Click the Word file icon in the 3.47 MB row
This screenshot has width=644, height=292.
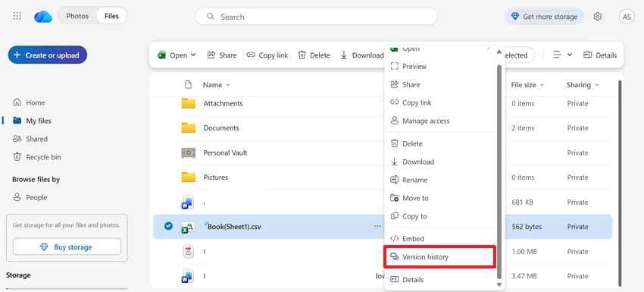pos(187,276)
